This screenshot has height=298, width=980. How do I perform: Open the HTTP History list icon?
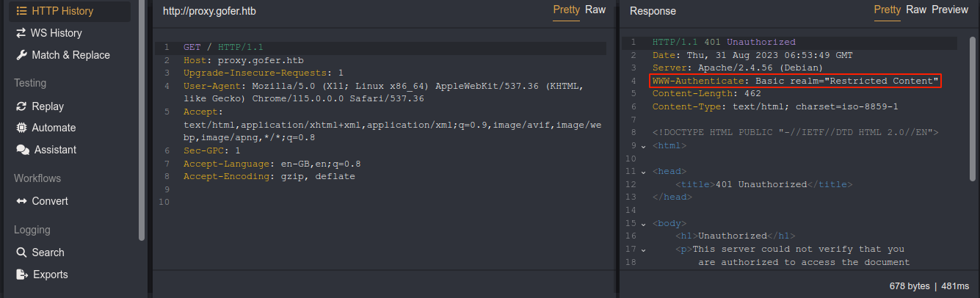tap(21, 11)
